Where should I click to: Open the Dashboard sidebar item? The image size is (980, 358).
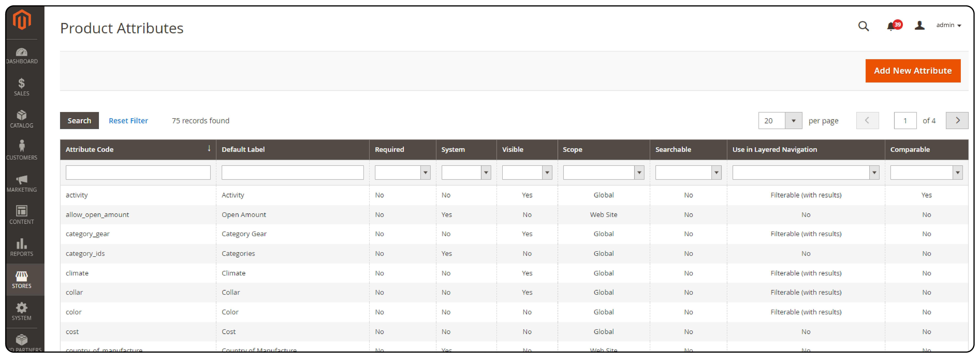click(x=22, y=56)
